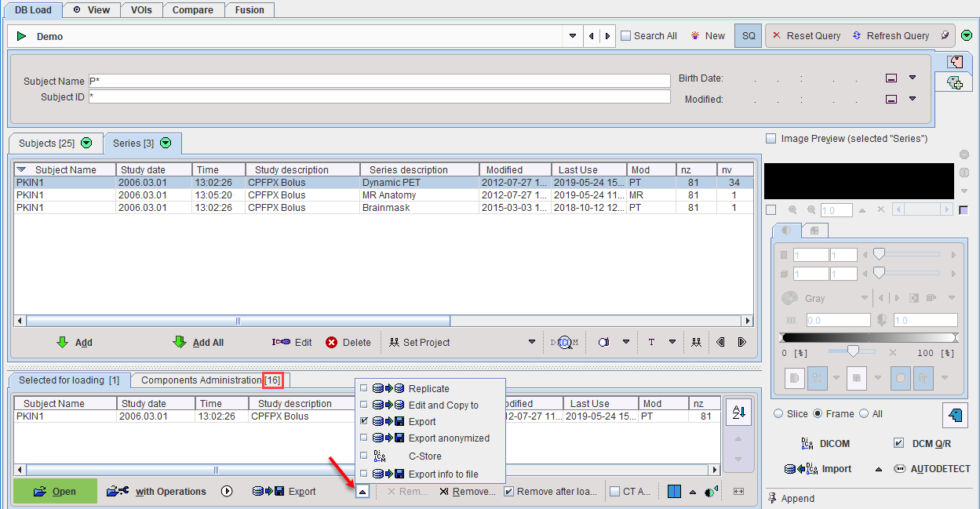Open the head-with-plus side tab

pos(955,82)
